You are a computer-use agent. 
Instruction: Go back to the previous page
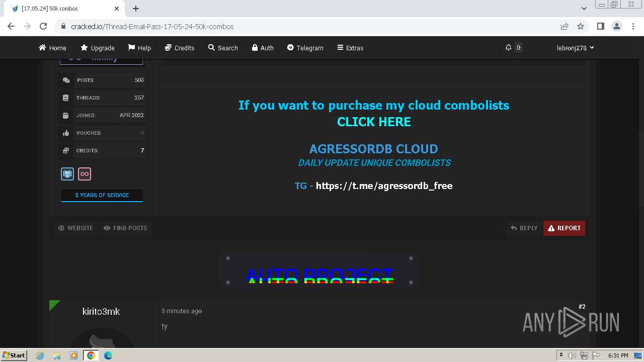pyautogui.click(x=11, y=26)
